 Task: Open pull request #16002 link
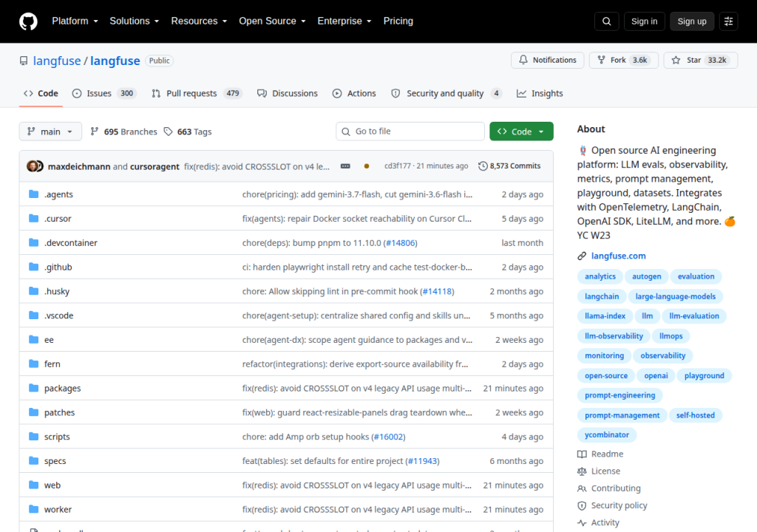pos(388,437)
